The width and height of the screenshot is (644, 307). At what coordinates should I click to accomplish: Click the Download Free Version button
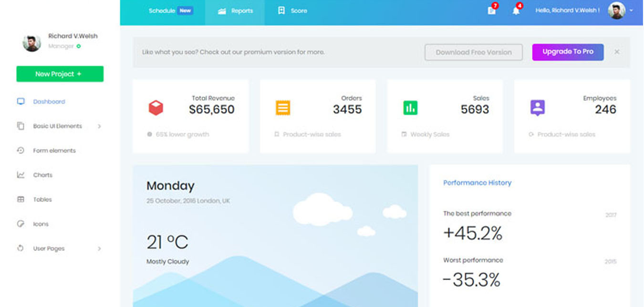click(473, 52)
